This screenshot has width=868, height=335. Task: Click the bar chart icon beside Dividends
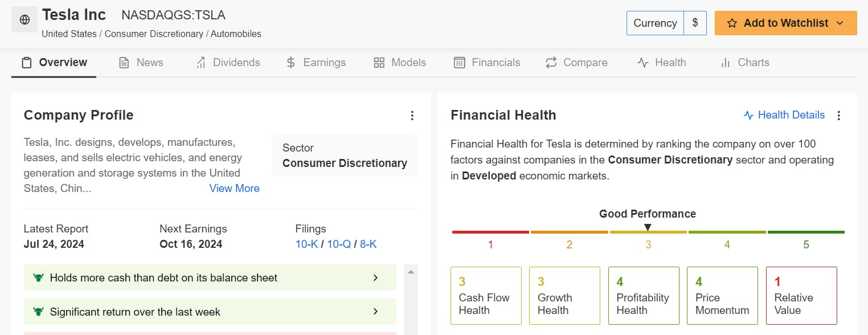200,63
